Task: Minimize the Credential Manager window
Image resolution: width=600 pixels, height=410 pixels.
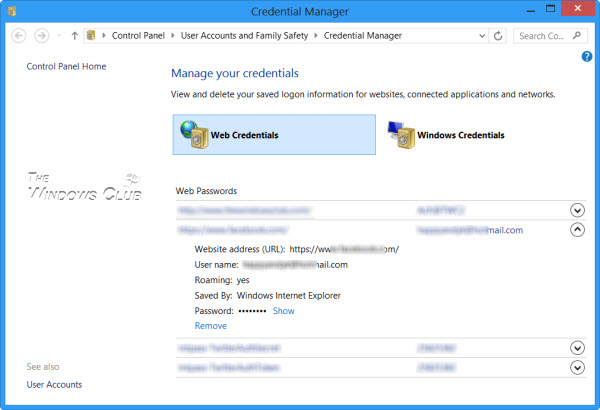Action: coord(530,10)
